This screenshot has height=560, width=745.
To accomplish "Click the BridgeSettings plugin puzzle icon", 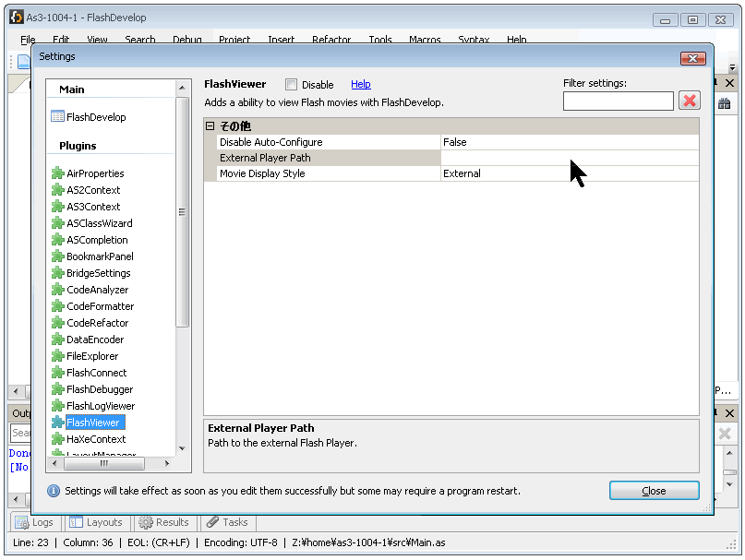I will tap(57, 273).
